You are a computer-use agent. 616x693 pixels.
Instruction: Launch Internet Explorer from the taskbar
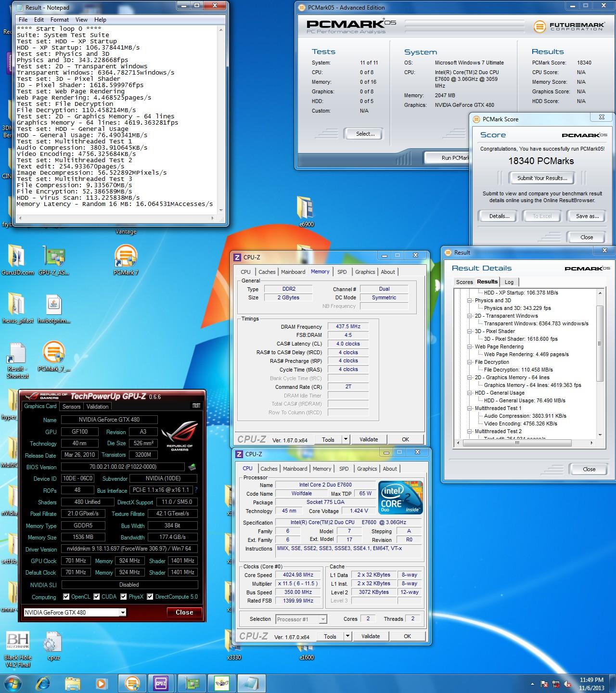[x=43, y=683]
